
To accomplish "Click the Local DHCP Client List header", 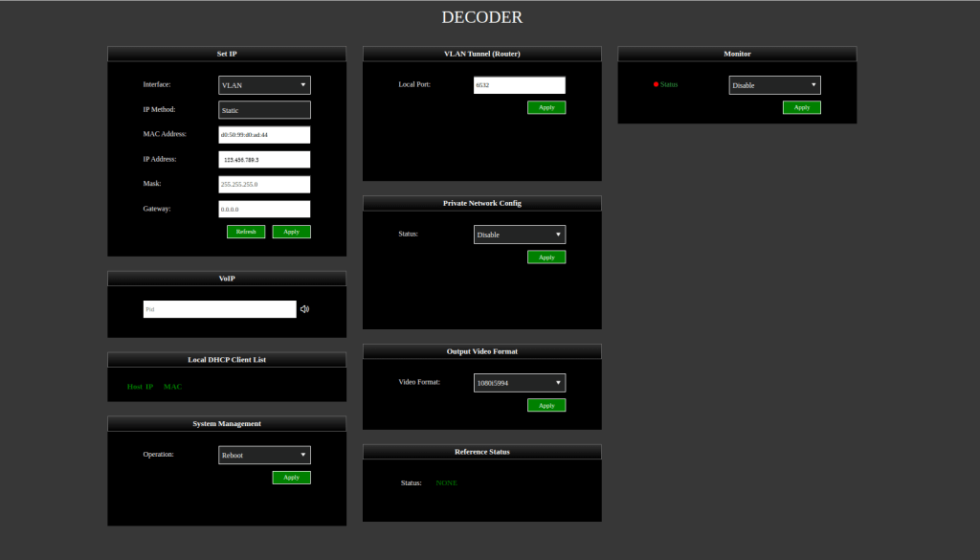I will click(227, 359).
